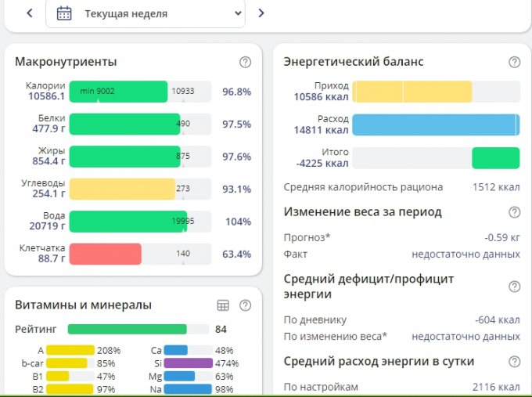Go to the next week arrow
Image resolution: width=532 pixels, height=397 pixels.
[x=261, y=13]
